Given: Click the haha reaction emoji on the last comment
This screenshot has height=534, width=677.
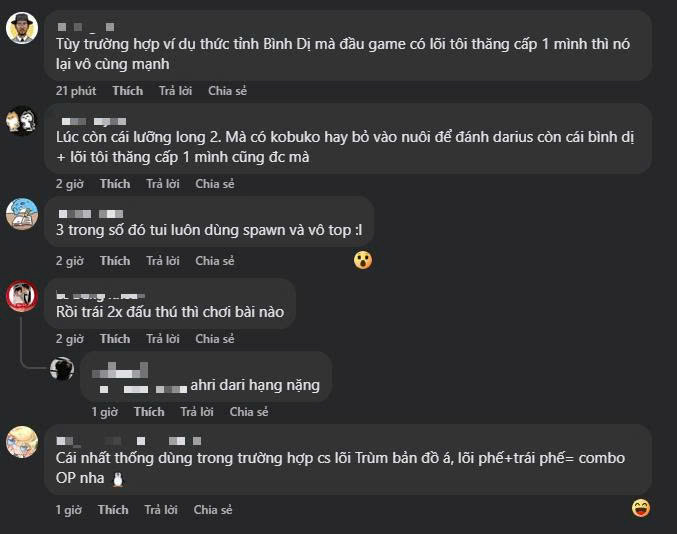Looking at the screenshot, I should pyautogui.click(x=641, y=508).
